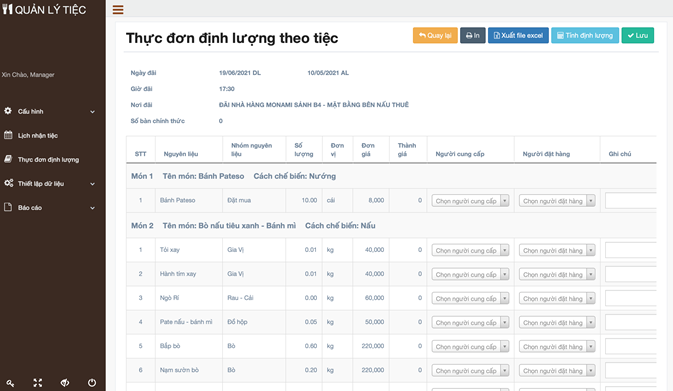The width and height of the screenshot is (673, 391).
Task: Click the QUẢN LÝ TIỆC app title
Action: tap(50, 9)
